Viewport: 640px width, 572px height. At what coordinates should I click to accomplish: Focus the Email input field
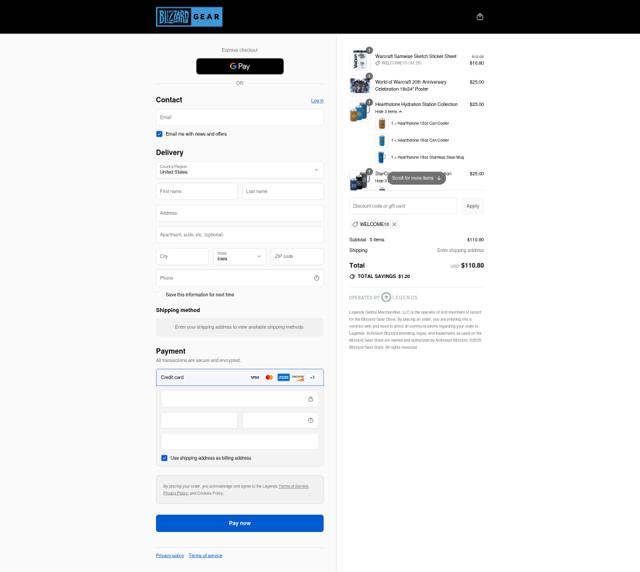(x=240, y=117)
